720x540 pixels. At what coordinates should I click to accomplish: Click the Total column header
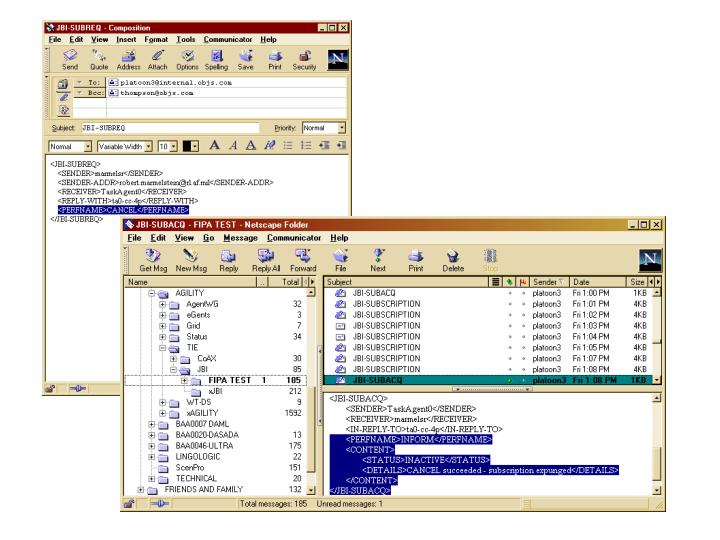click(285, 282)
